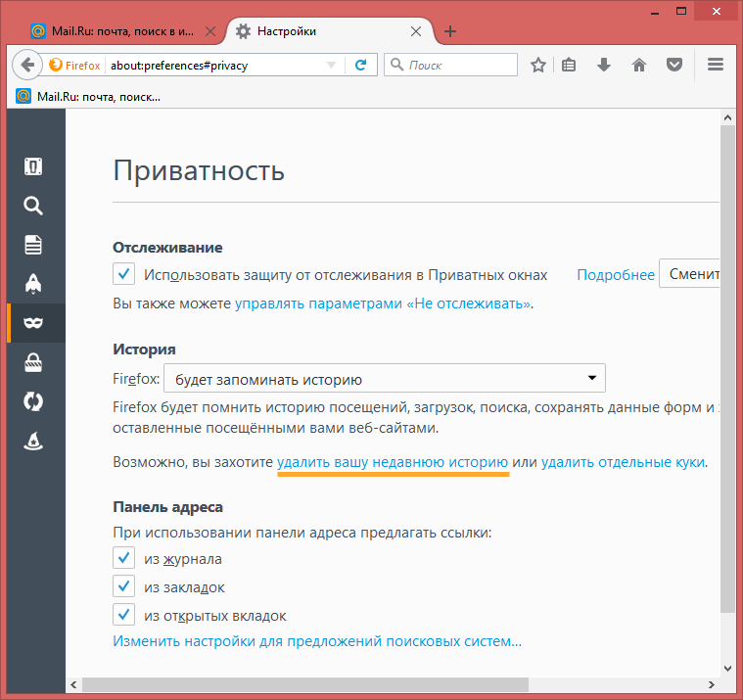Open 'управлять параметрами «Не отслеживать»' link
743x700 pixels.
[x=383, y=303]
